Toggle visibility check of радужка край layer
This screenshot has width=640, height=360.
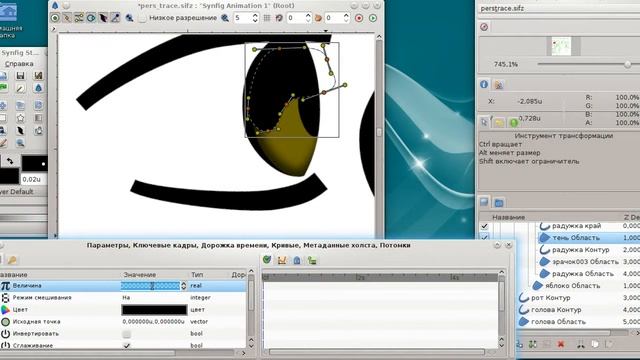(484, 226)
